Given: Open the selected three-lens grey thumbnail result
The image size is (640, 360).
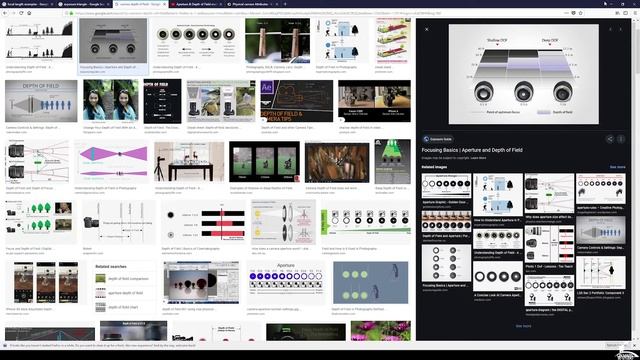Looking at the screenshot, I should 113,40.
